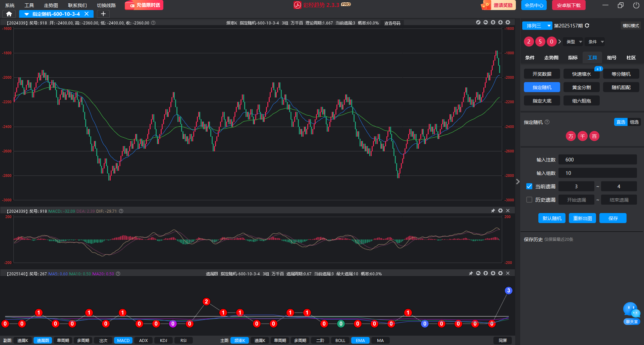The height and width of the screenshot is (345, 644).
Task: Expand the 类型 dropdown
Action: point(574,42)
